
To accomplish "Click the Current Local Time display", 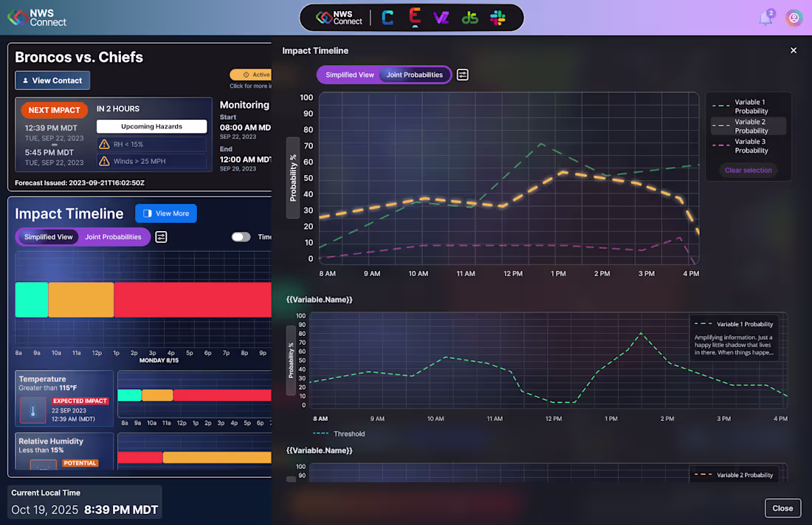I will coord(84,502).
